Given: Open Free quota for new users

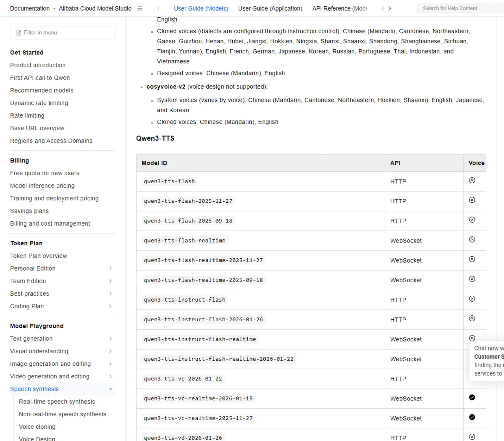Looking at the screenshot, I should click(45, 173).
